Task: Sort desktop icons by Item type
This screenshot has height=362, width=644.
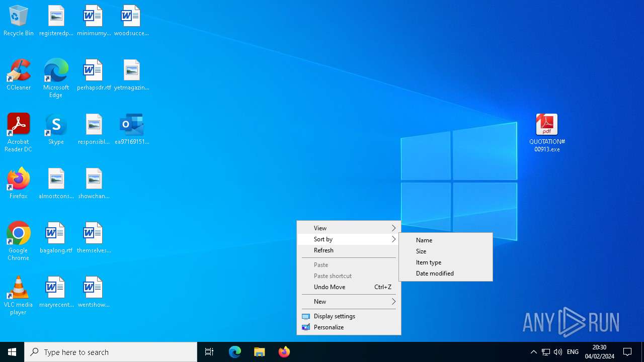Action: point(446,262)
